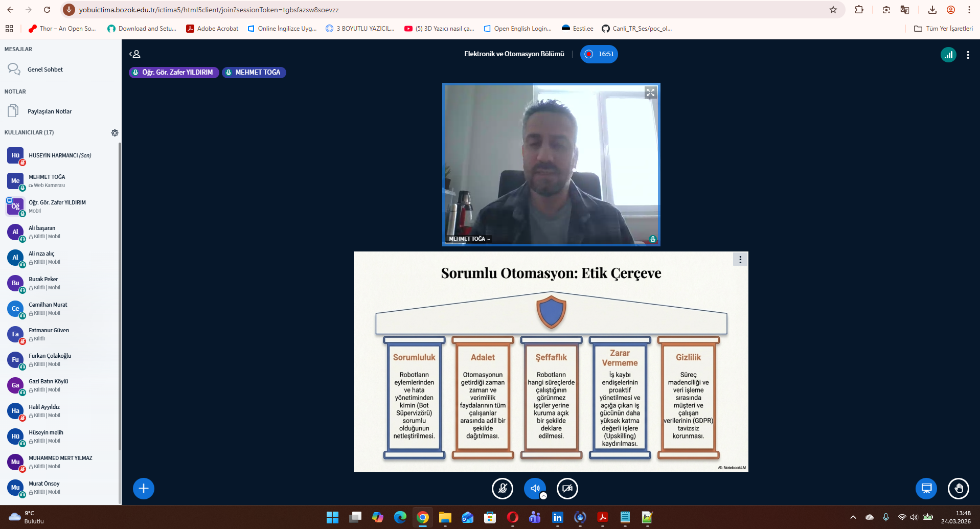This screenshot has width=980, height=529.
Task: Open File Explorer from the taskbar
Action: coord(445,518)
